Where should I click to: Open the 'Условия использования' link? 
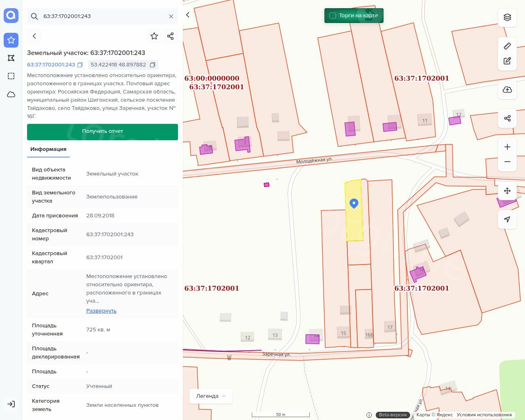[484, 415]
